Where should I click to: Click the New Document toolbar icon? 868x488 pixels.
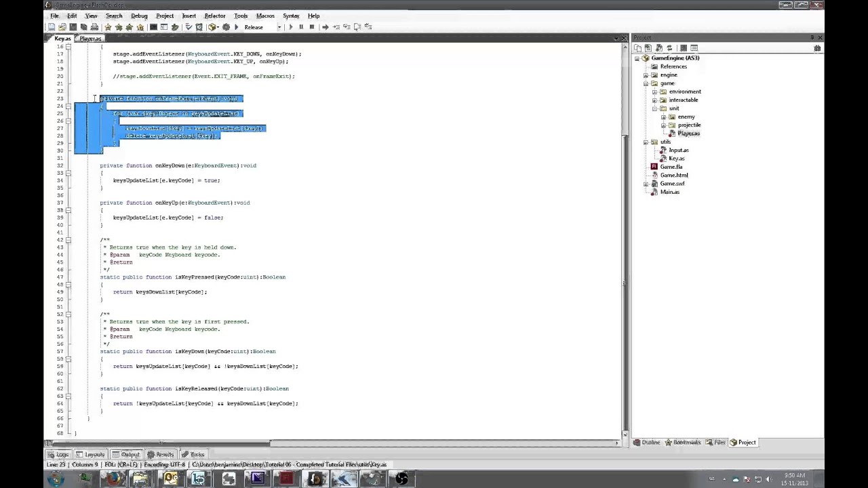click(52, 27)
